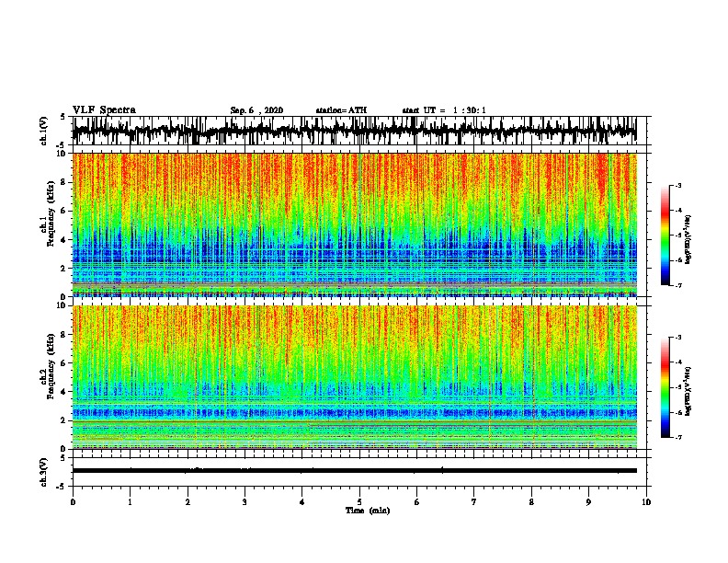728x563 pixels.
Task: Click time axis tick label 8
Action: click(531, 502)
